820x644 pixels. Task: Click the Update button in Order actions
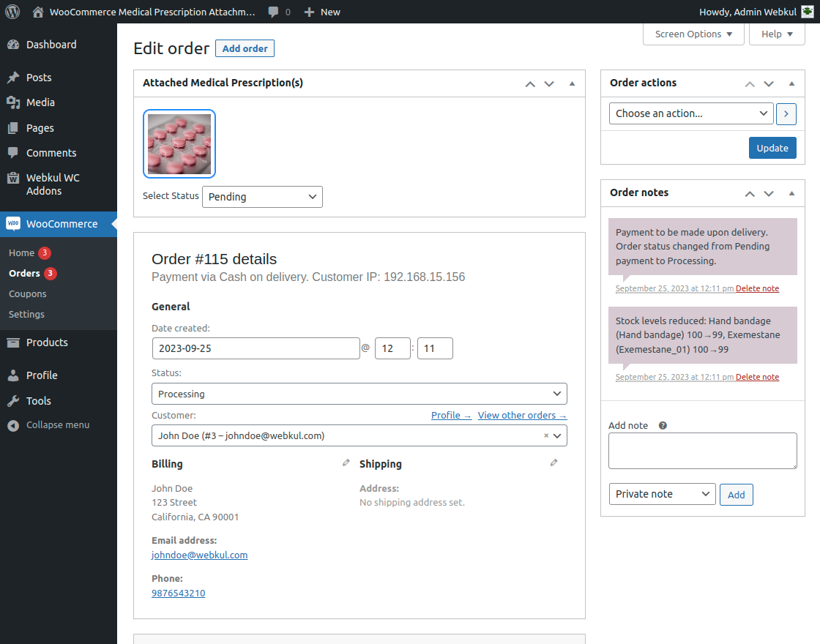pyautogui.click(x=772, y=148)
